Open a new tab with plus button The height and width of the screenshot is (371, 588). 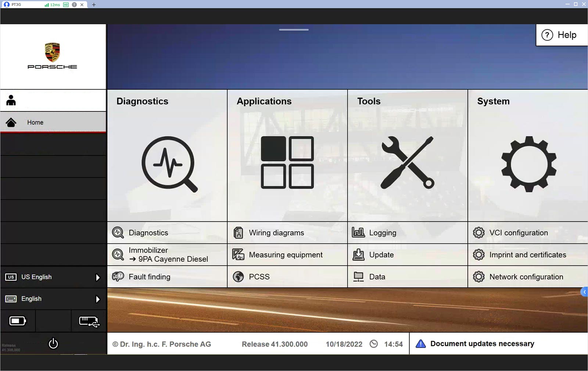click(94, 4)
